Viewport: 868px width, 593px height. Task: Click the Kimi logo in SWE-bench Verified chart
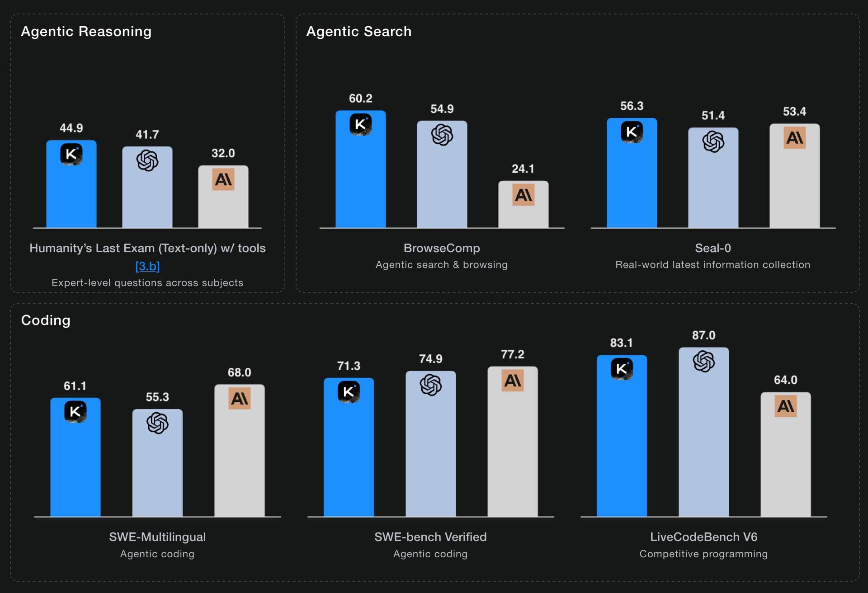(x=349, y=392)
